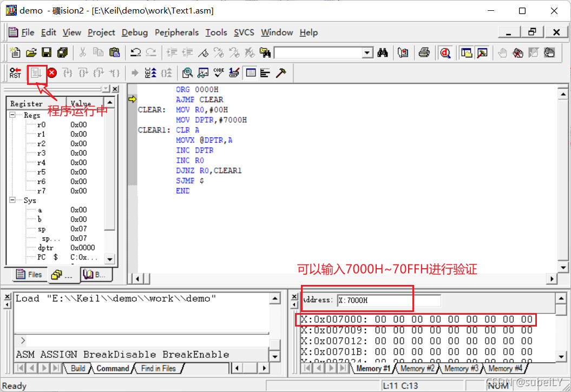Click the Kill All Breakpoints hand icon
Image resolution: width=571 pixels, height=392 pixels.
tap(518, 53)
